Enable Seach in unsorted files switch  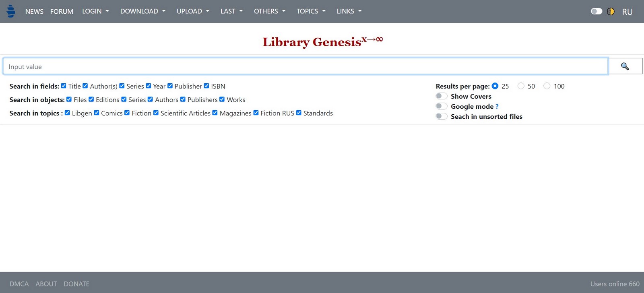(x=442, y=116)
